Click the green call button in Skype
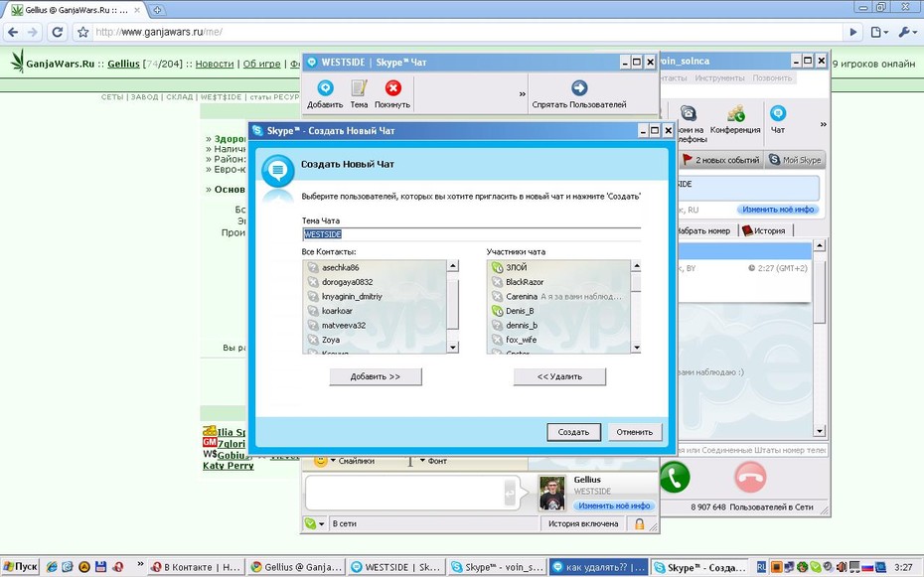924x577 pixels. click(x=675, y=477)
